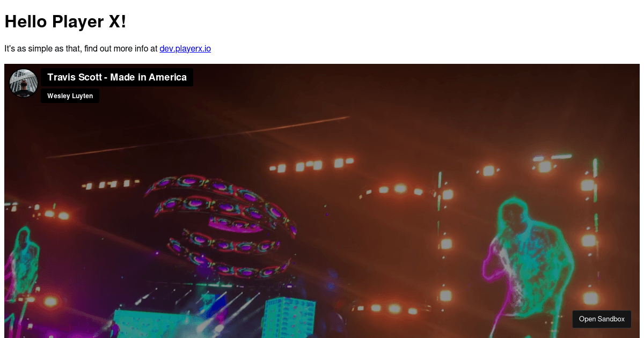
Task: Click the Hello Player X! heading
Action: 65,21
